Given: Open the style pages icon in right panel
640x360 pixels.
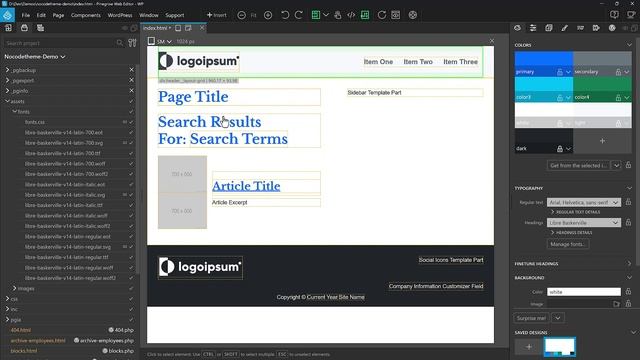Looking at the screenshot, I should pyautogui.click(x=549, y=28).
